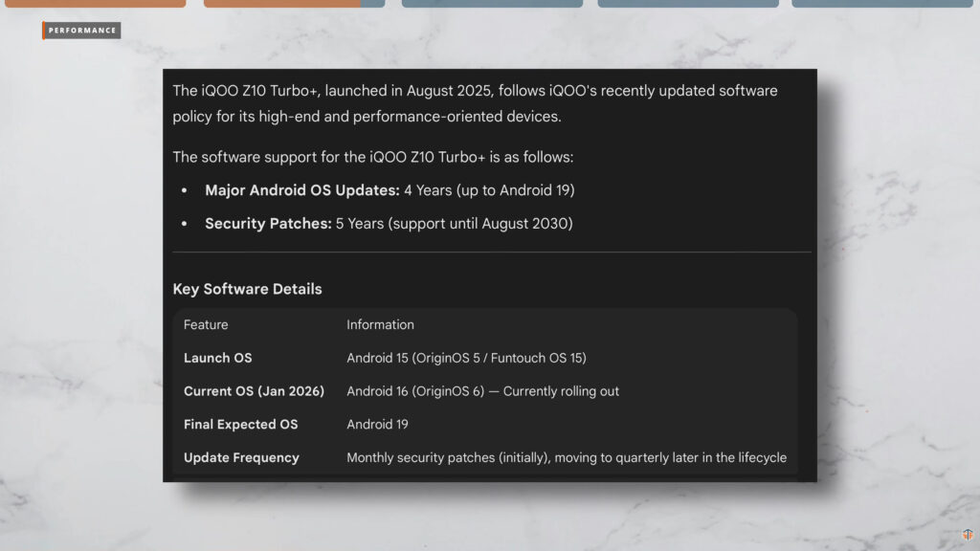Screen dimensions: 980x551
Task: Click the "Security Patches" bullet text
Action: pos(268,224)
